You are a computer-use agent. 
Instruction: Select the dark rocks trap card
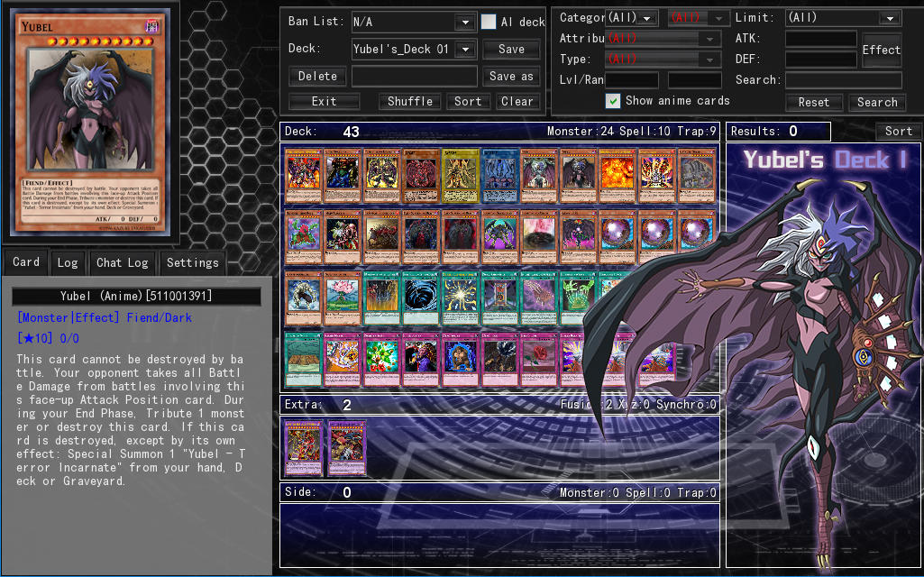tap(499, 360)
